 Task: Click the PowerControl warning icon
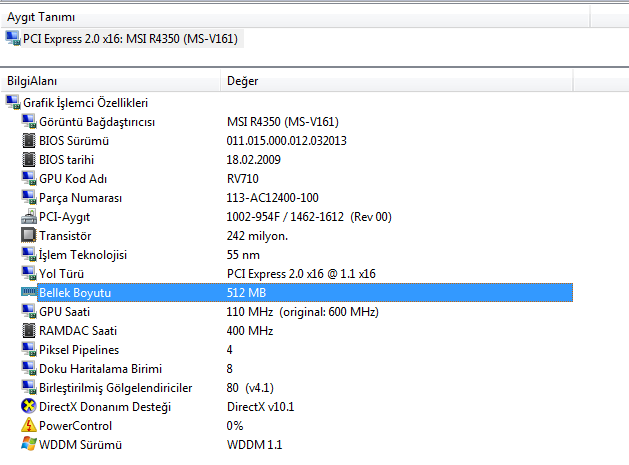pyautogui.click(x=29, y=425)
